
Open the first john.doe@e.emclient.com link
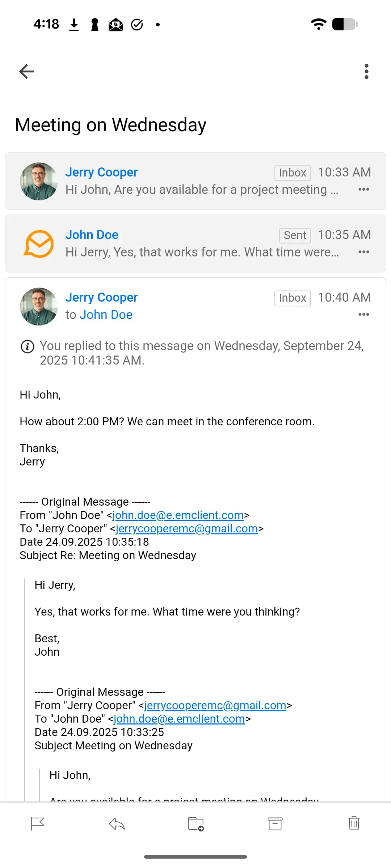pos(178,515)
